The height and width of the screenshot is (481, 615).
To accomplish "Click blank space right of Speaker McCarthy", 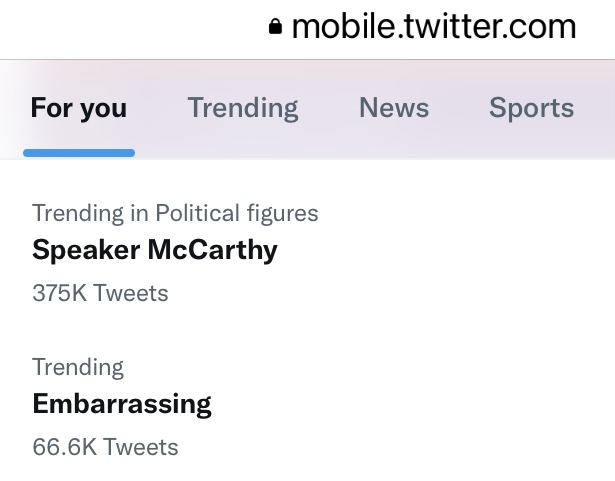I will [x=443, y=250].
